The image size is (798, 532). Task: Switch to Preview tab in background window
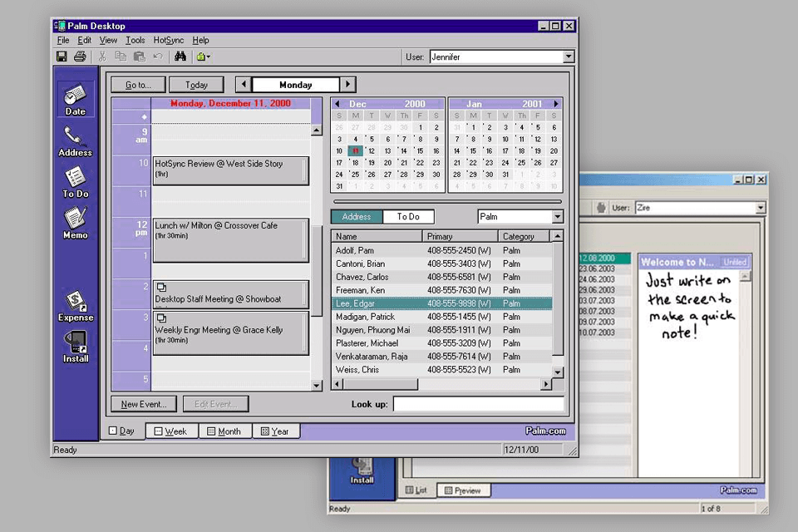coord(463,490)
